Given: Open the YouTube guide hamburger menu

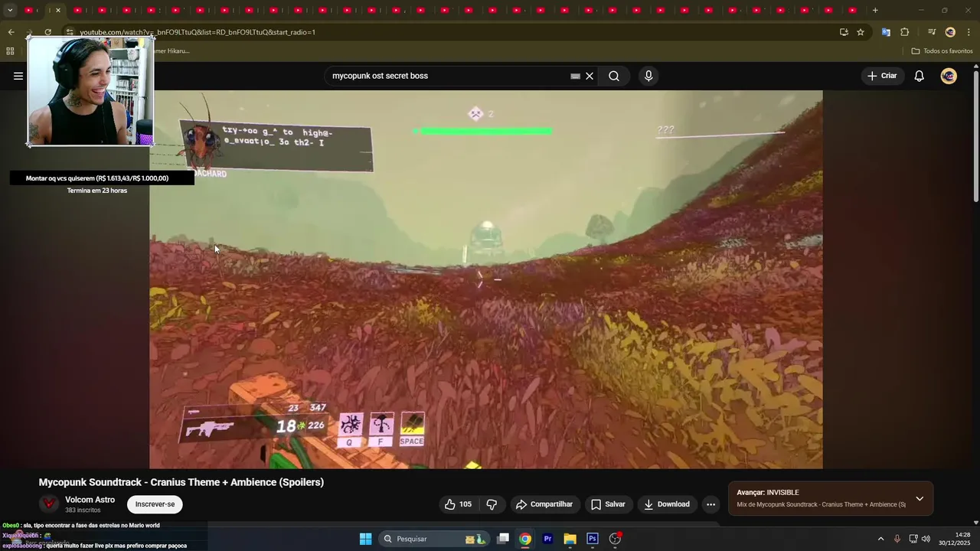Looking at the screenshot, I should (x=18, y=76).
